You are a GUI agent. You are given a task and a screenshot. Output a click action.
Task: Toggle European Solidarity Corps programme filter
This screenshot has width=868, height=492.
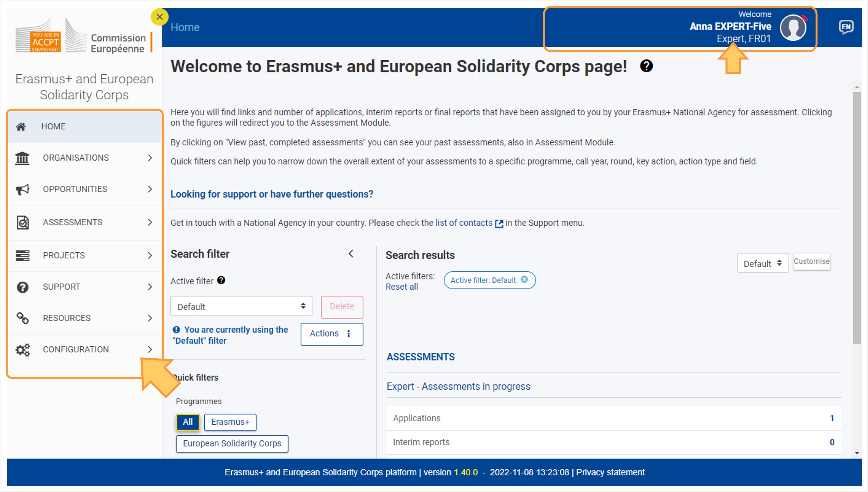click(x=232, y=443)
